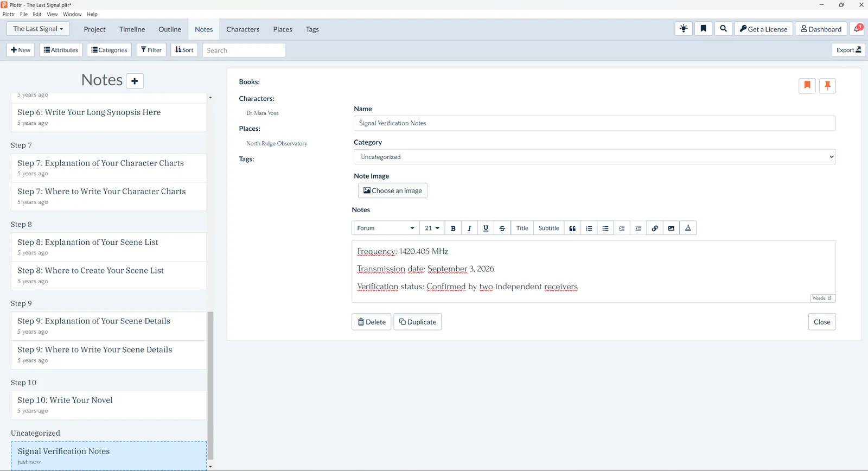This screenshot has height=471, width=868.
Task: Open the notifications bell
Action: tap(857, 29)
